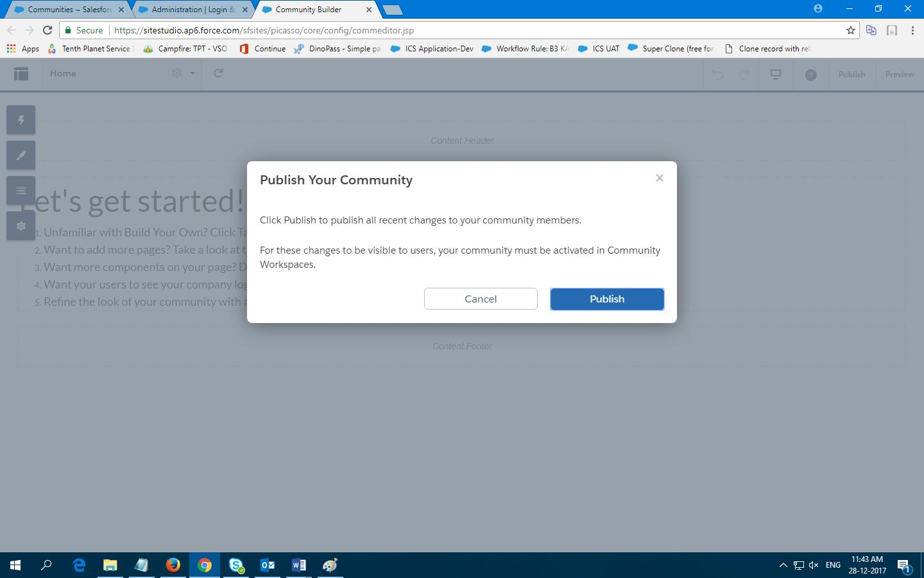Open Workflow Rule: B3 bookmark

coord(525,49)
